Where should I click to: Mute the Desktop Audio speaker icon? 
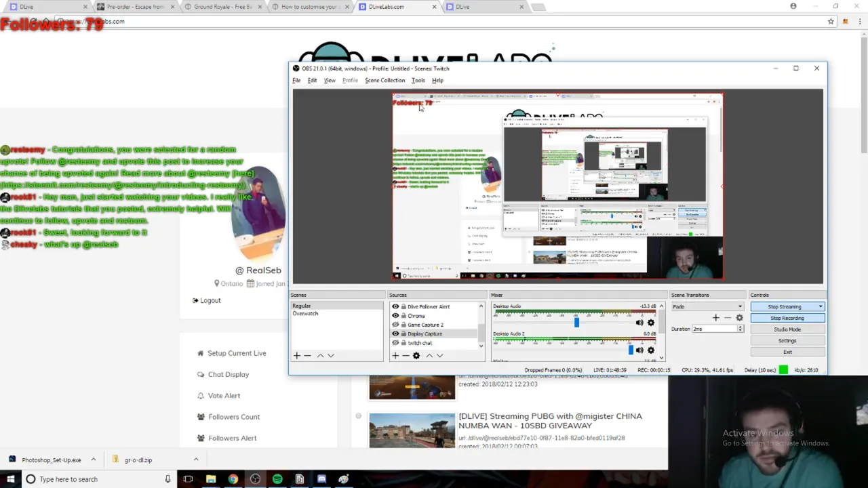click(639, 323)
